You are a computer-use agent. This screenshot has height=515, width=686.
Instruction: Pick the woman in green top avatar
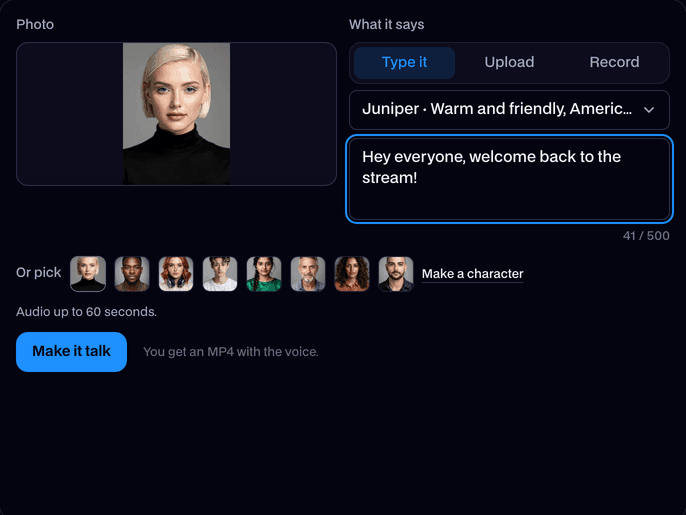pos(264,274)
